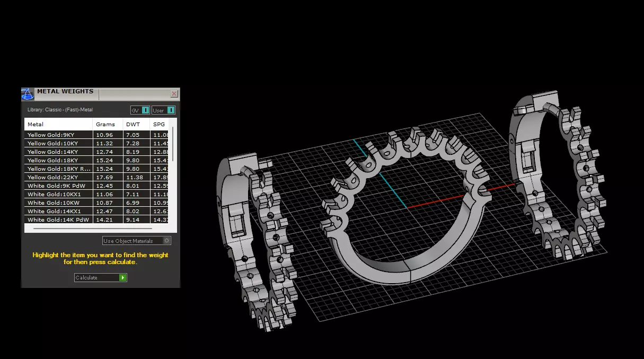The image size is (644, 359).
Task: Click the 11.38 DWT value
Action: (x=134, y=177)
